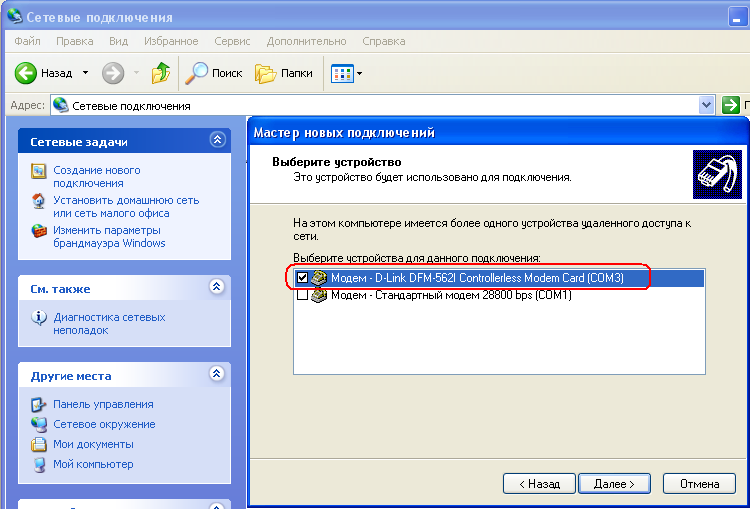Click the Views grid icon

pyautogui.click(x=342, y=73)
